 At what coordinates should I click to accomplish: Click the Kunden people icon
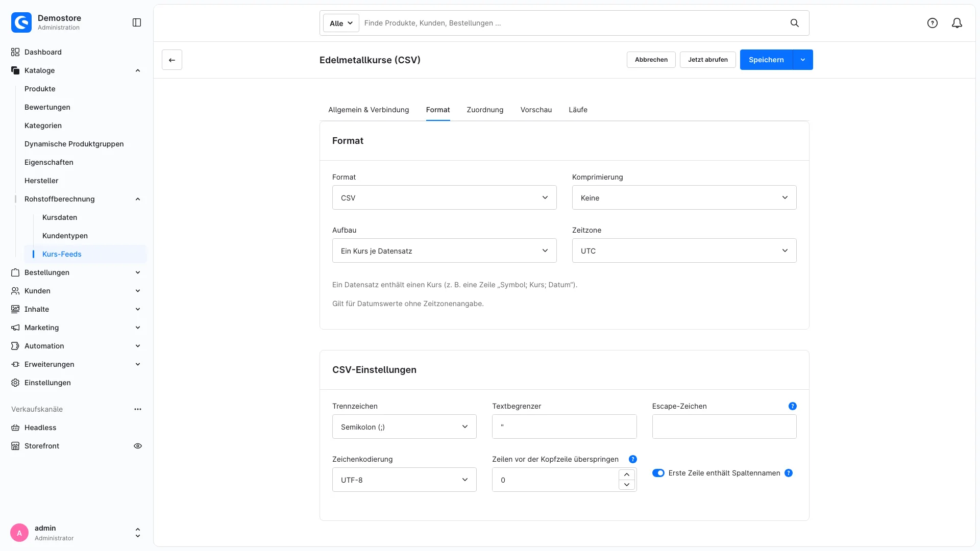coord(15,291)
